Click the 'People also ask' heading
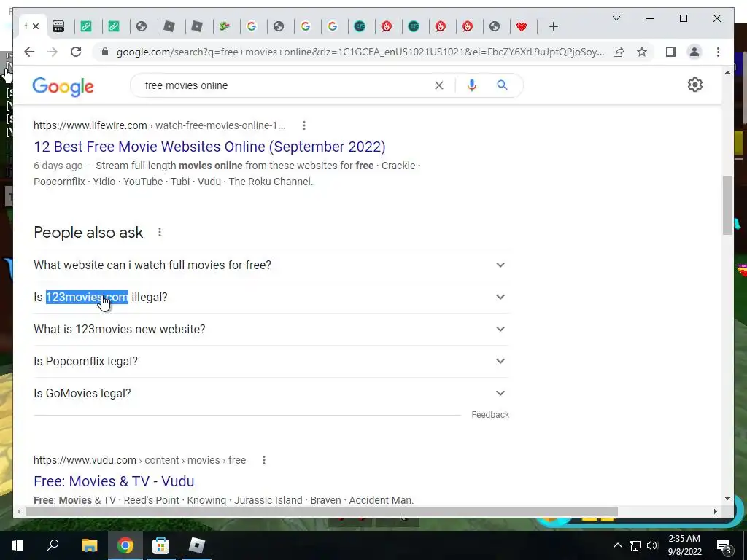Viewport: 747px width, 560px height. (x=88, y=233)
